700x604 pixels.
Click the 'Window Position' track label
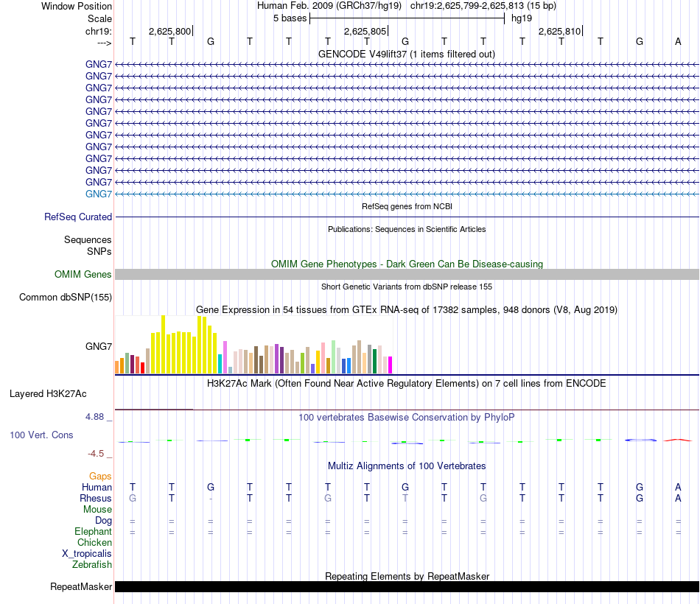pyautogui.click(x=77, y=6)
